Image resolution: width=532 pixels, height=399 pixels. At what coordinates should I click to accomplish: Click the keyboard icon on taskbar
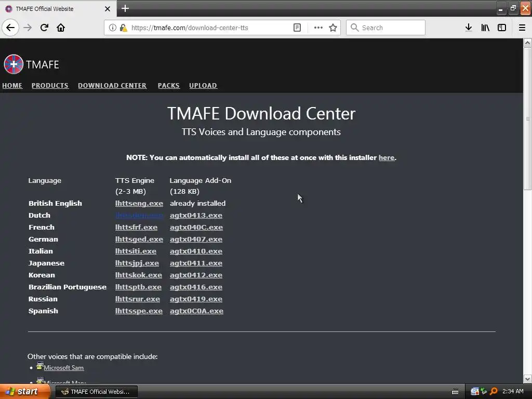[455, 392]
